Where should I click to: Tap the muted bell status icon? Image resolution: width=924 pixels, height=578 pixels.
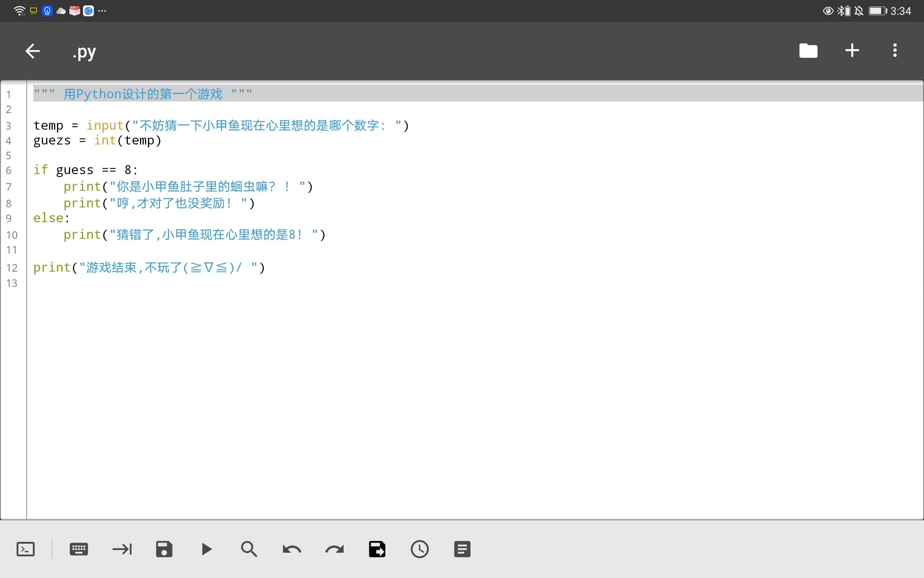(x=859, y=11)
